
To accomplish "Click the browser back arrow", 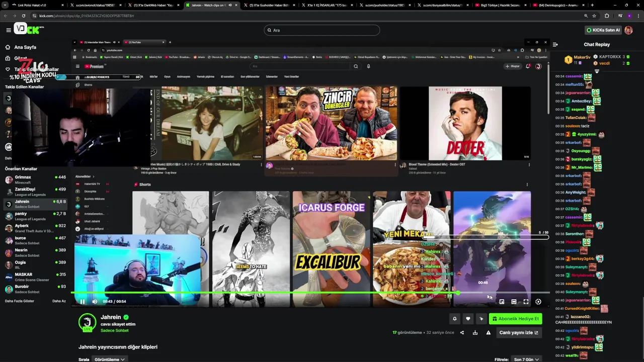I will [x=6, y=16].
